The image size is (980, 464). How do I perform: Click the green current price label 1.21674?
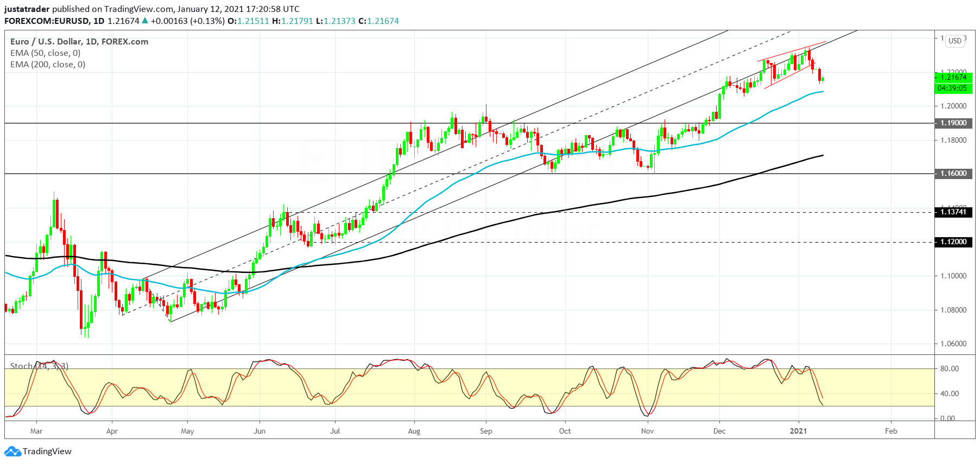point(954,78)
